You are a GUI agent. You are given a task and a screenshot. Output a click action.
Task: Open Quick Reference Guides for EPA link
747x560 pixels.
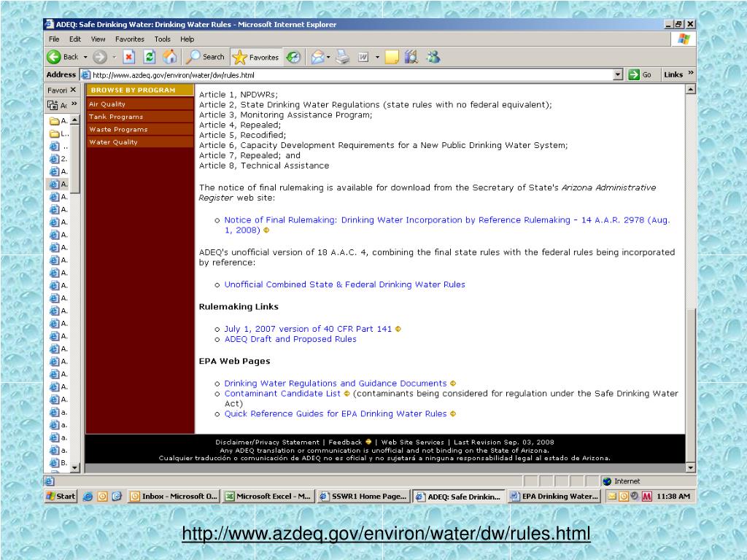(x=336, y=414)
